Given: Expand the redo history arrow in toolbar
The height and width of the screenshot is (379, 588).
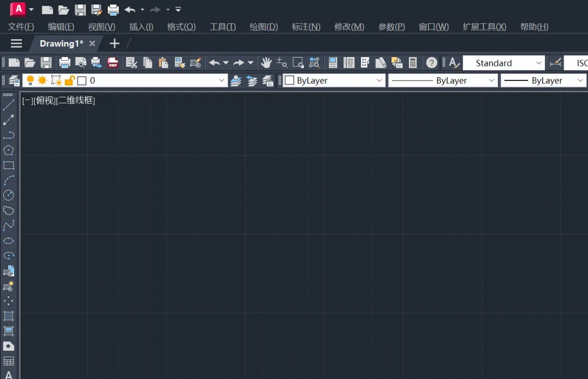Looking at the screenshot, I should 250,63.
